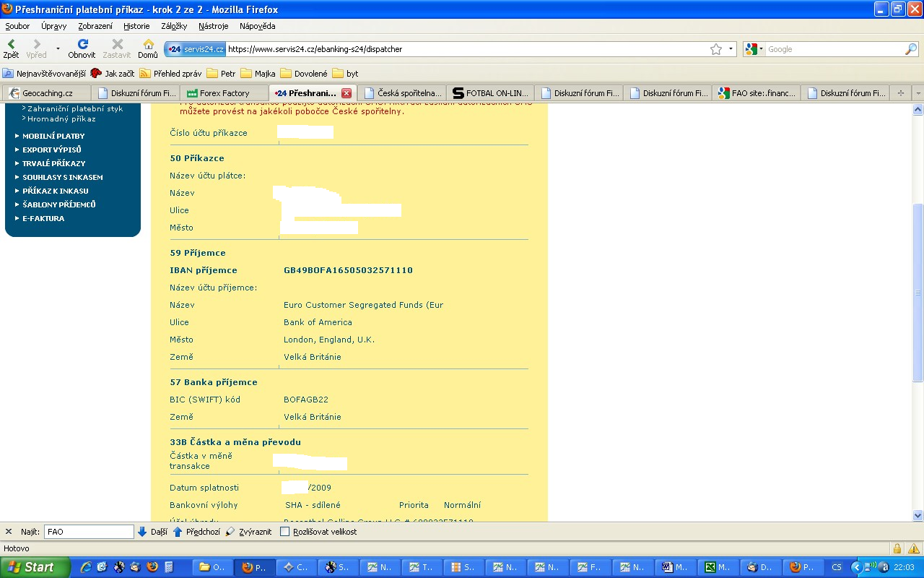Reload the page with Obnovit

click(82, 48)
